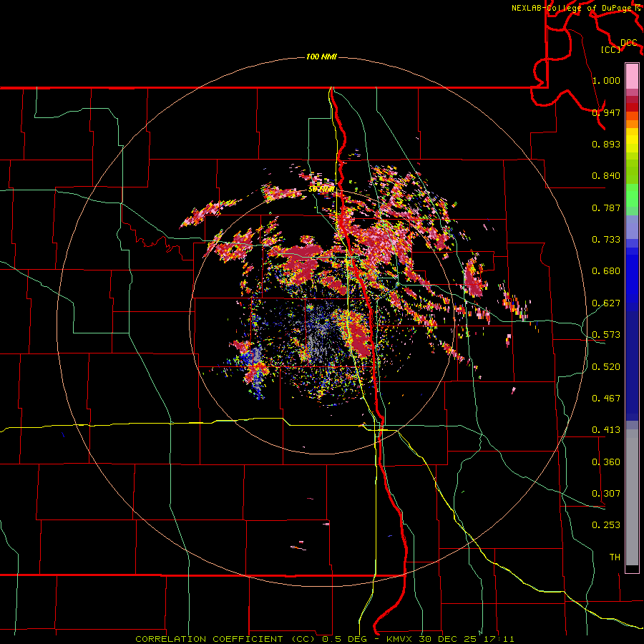Click the KMVX station identifier
Image resolution: width=644 pixels, height=644 pixels.
click(401, 639)
